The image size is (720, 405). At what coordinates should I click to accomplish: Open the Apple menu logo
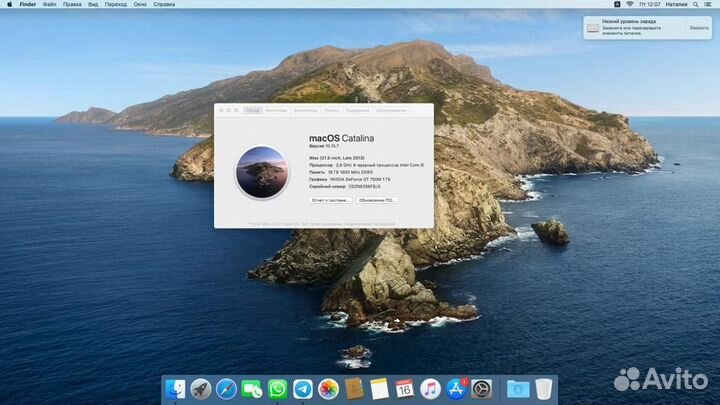point(9,4)
